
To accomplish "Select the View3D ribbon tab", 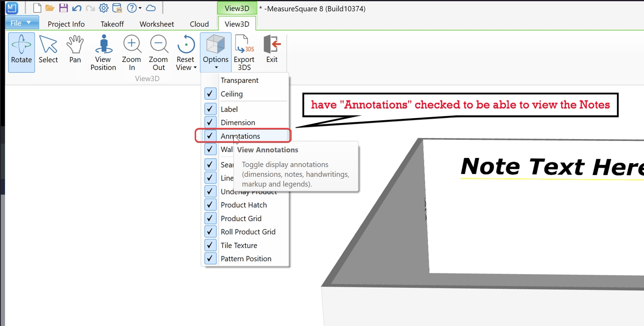I will click(x=237, y=24).
